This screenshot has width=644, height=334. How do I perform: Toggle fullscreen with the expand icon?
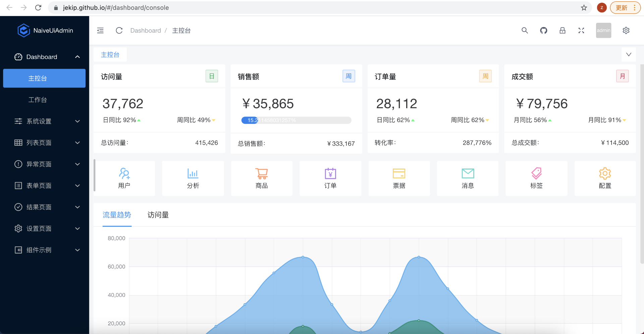click(581, 30)
